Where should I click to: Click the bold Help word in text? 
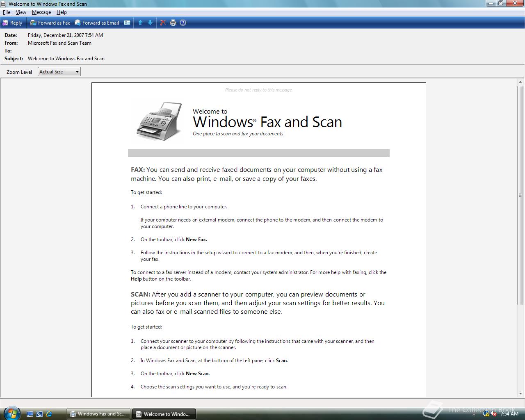[136, 279]
